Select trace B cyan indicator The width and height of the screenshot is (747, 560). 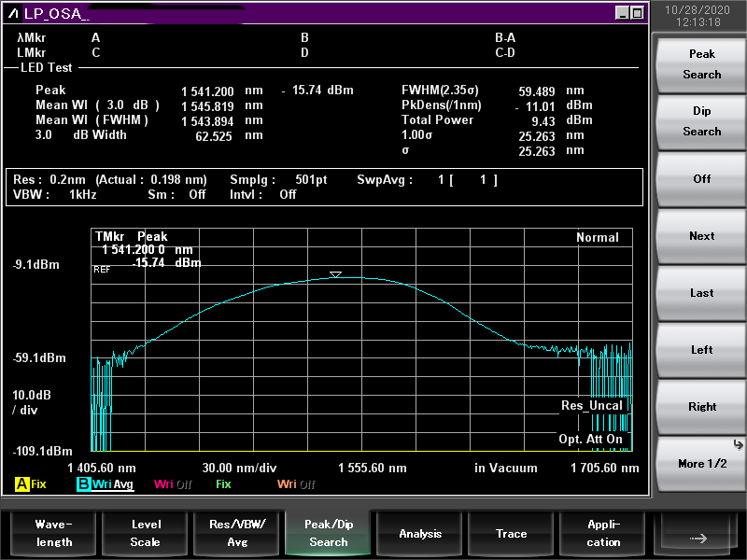[84, 484]
